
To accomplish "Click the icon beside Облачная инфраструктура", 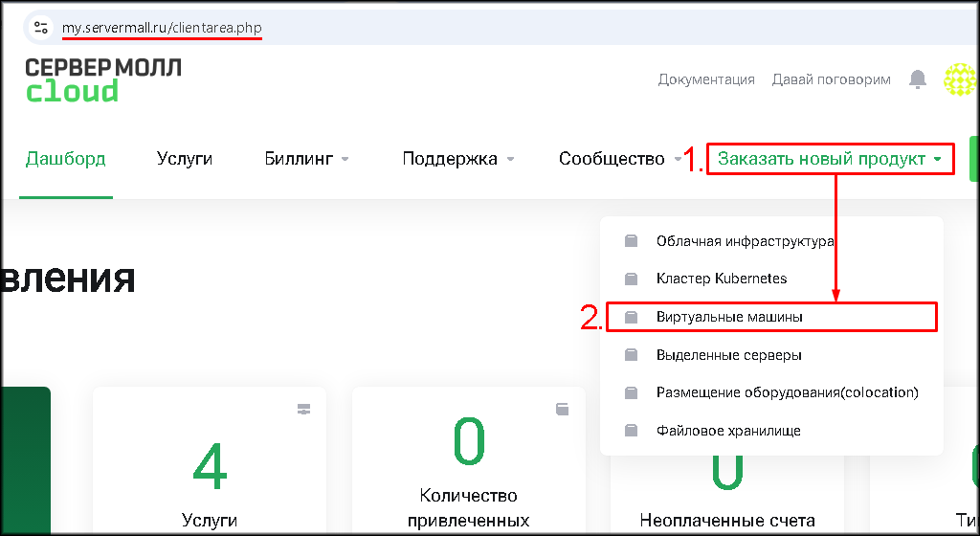I will (x=631, y=241).
